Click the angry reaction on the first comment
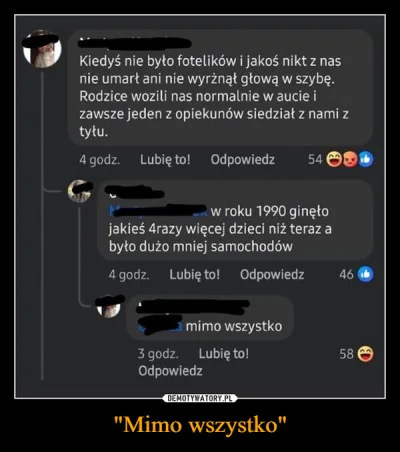 point(349,159)
